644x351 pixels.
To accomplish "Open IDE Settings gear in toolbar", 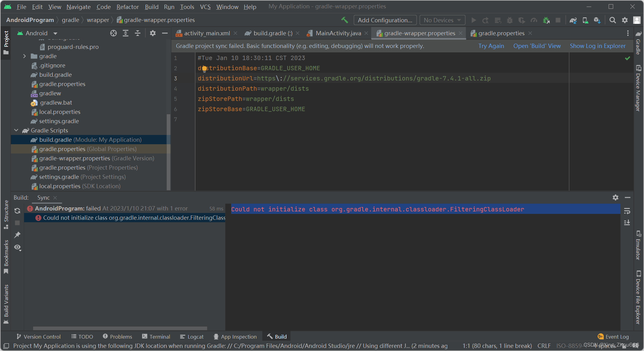I will (x=625, y=20).
